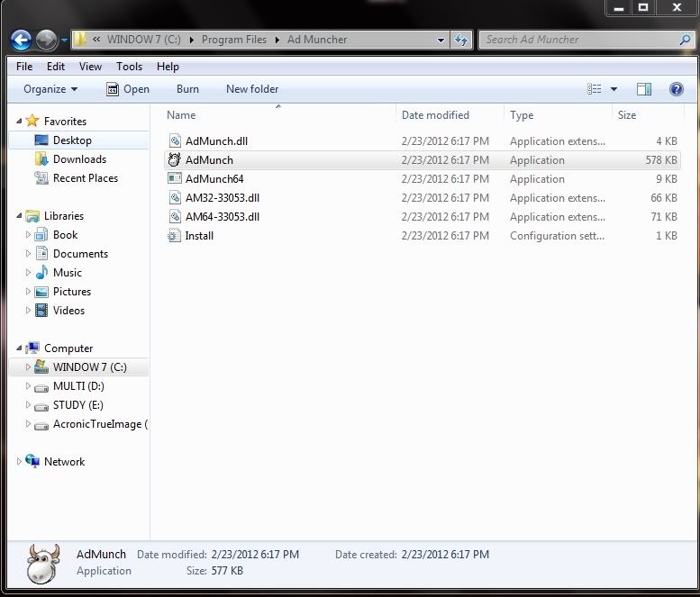700x597 pixels.
Task: Click the Network globe icon
Action: click(x=32, y=461)
